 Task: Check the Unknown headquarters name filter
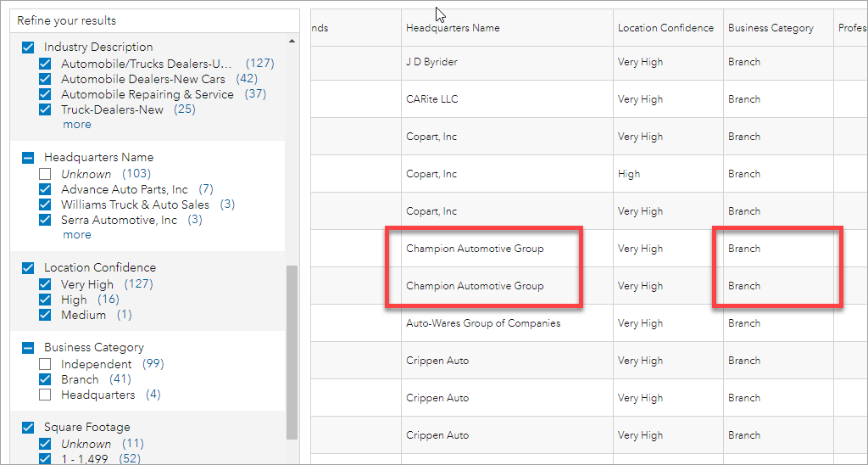(x=46, y=174)
